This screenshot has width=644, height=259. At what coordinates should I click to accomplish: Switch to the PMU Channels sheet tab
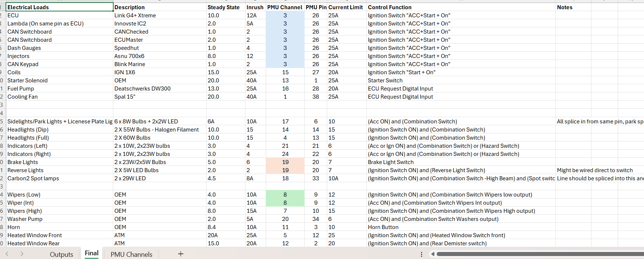coord(131,254)
